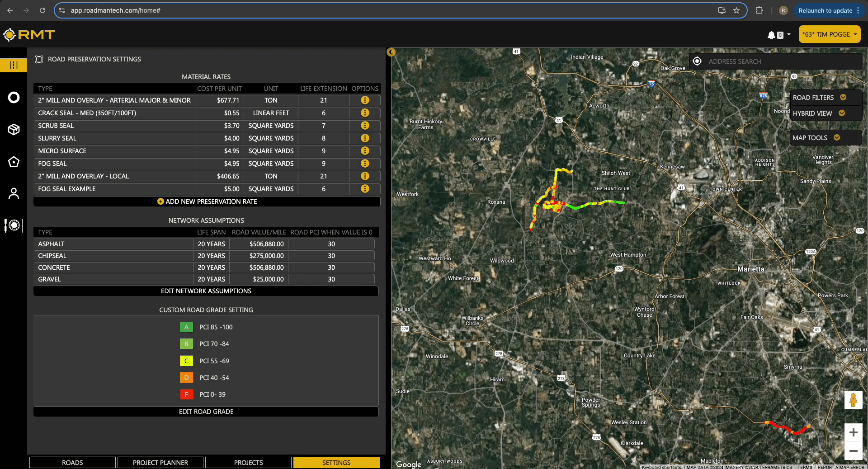Zoom in on the map
This screenshot has height=469, width=868.
pos(853,432)
